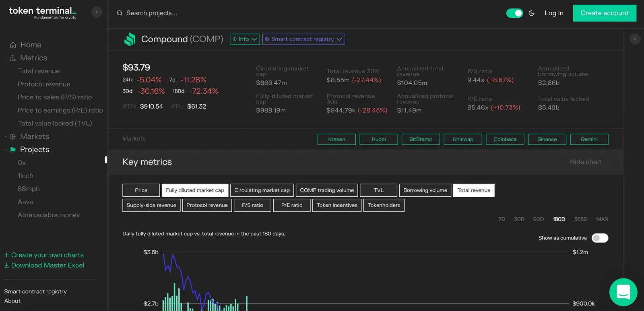Click the Create account button

tap(605, 13)
